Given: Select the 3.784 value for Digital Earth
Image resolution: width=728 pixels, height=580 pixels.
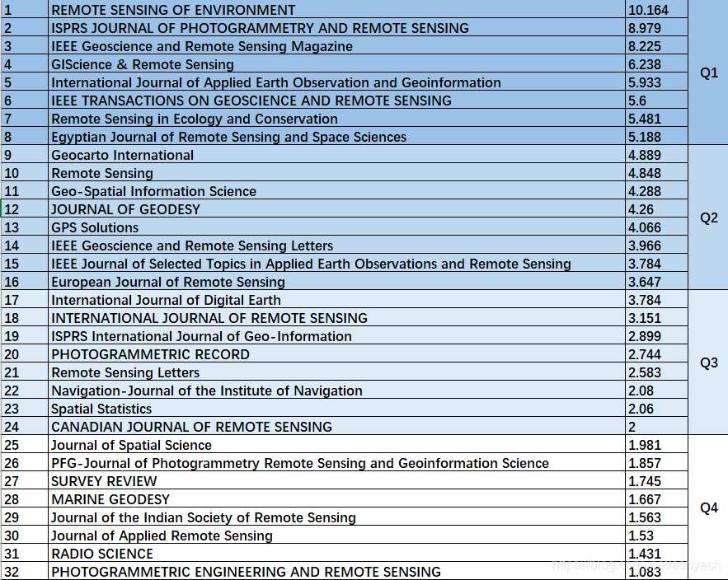Looking at the screenshot, I should (656, 300).
